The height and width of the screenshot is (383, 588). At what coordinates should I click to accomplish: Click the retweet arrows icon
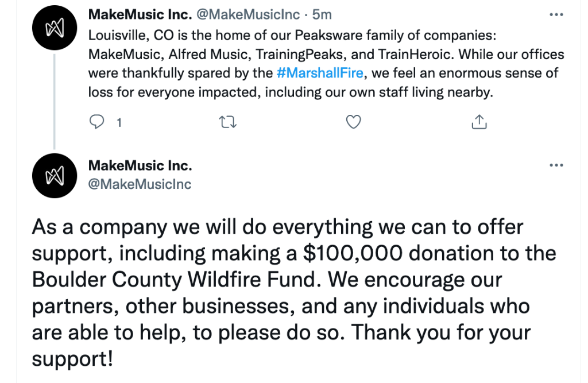coord(229,122)
